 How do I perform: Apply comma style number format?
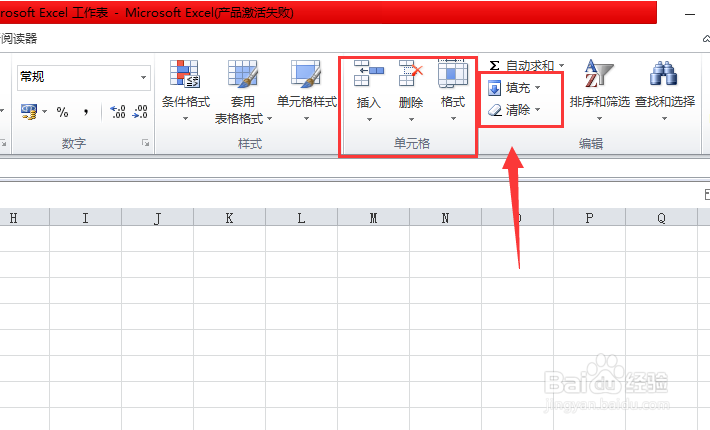pos(86,112)
